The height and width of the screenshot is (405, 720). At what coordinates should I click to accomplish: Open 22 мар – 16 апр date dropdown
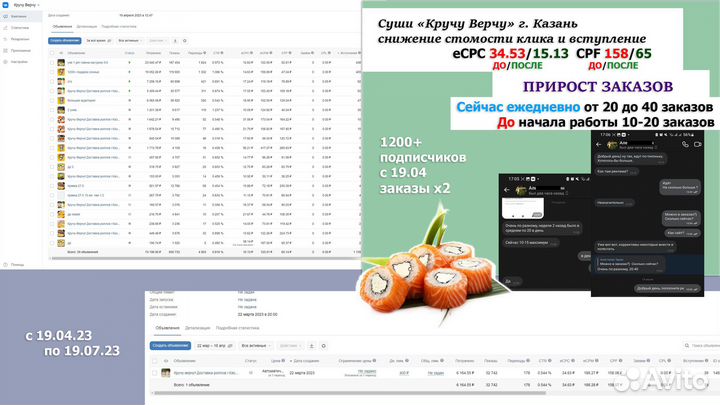[x=214, y=346]
